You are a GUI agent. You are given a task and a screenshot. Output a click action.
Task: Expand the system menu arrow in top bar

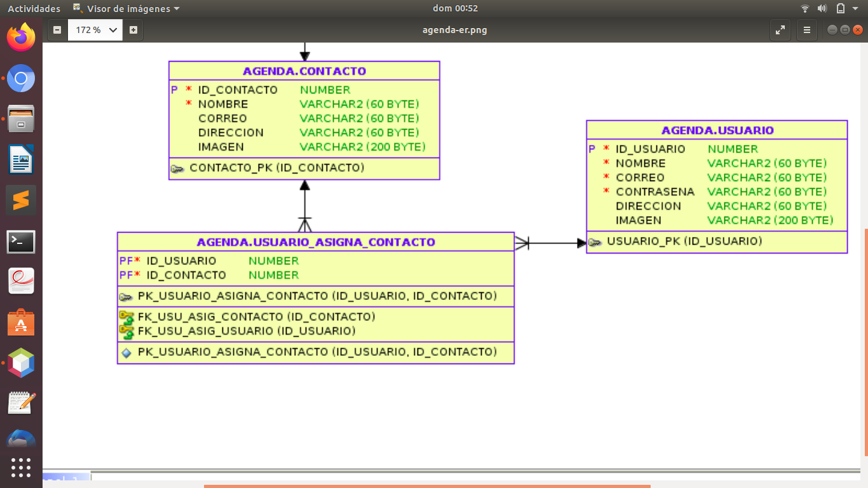pos(857,9)
